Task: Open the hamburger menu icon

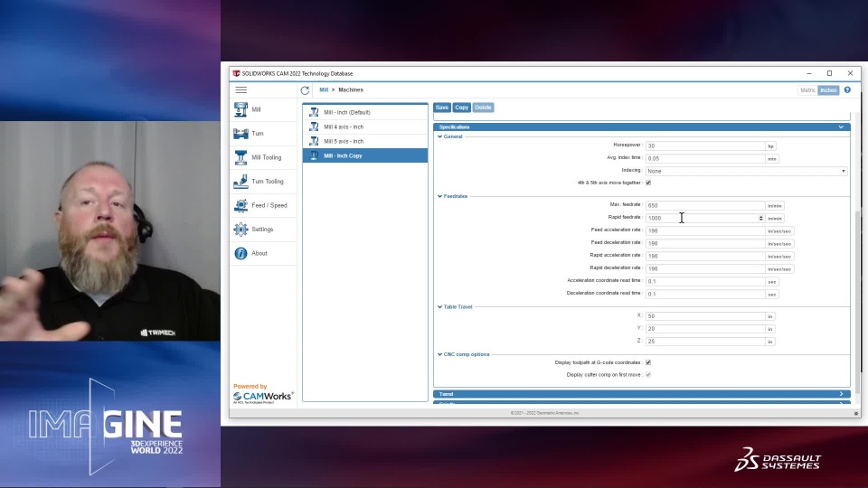Action: 241,89
